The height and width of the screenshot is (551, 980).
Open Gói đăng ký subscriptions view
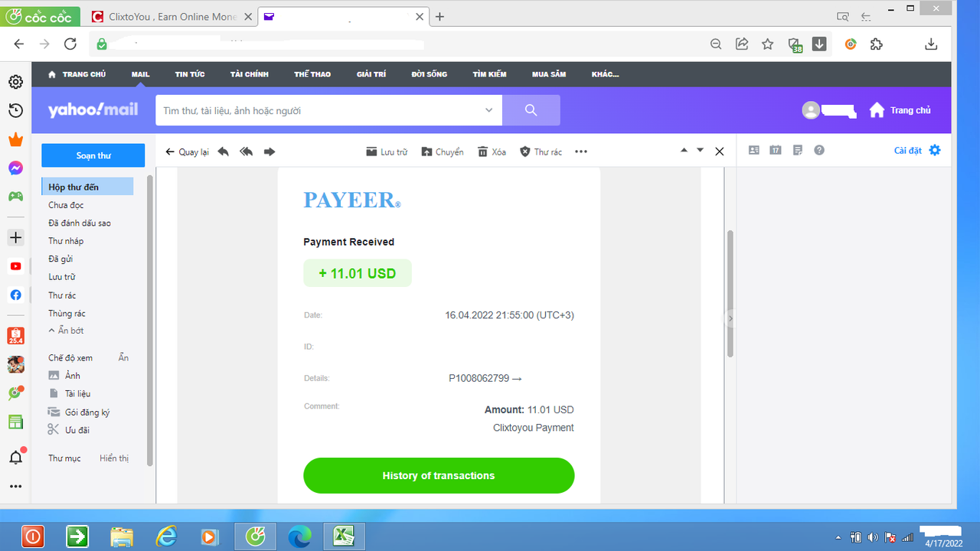[x=79, y=412]
